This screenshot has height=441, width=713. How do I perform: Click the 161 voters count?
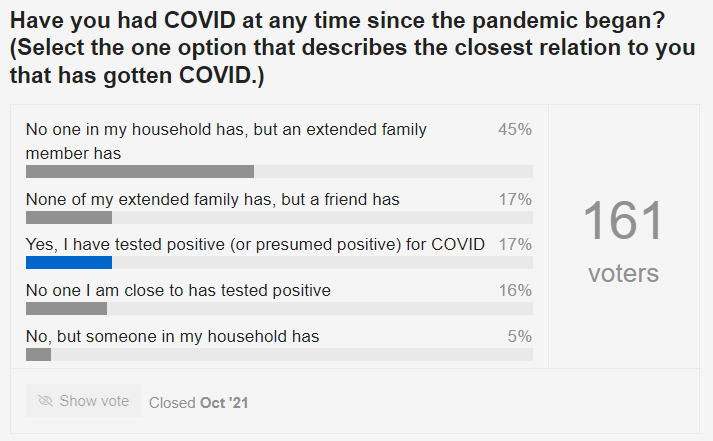[623, 241]
